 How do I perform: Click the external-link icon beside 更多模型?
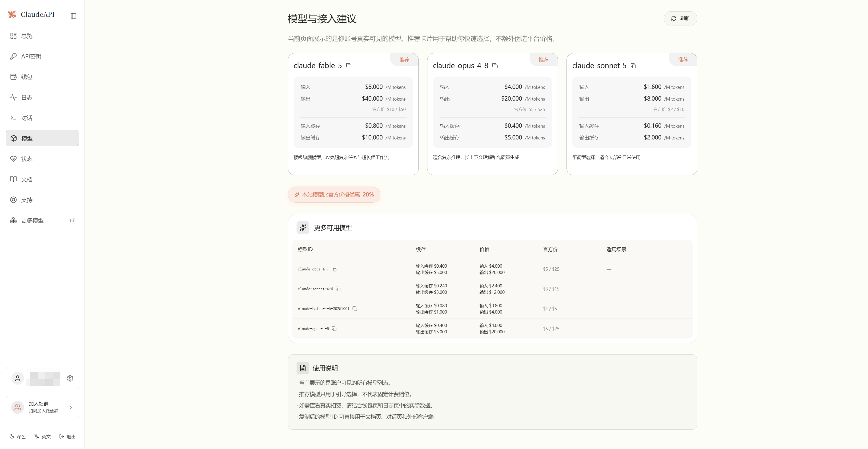[72, 220]
